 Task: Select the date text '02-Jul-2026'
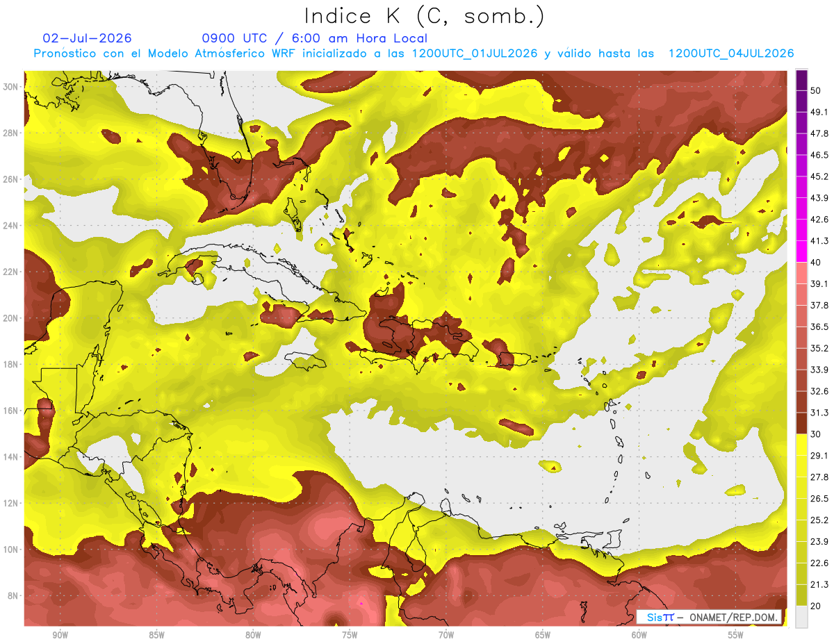click(87, 38)
